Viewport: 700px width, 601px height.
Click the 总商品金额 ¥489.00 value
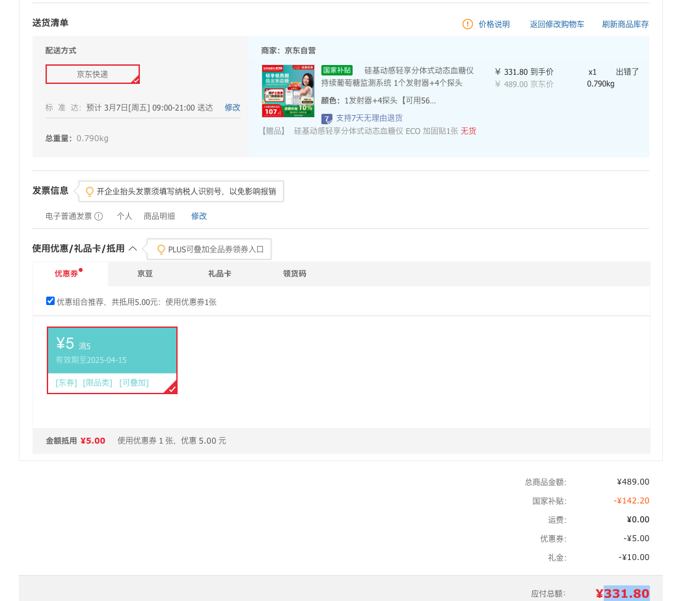click(x=633, y=482)
